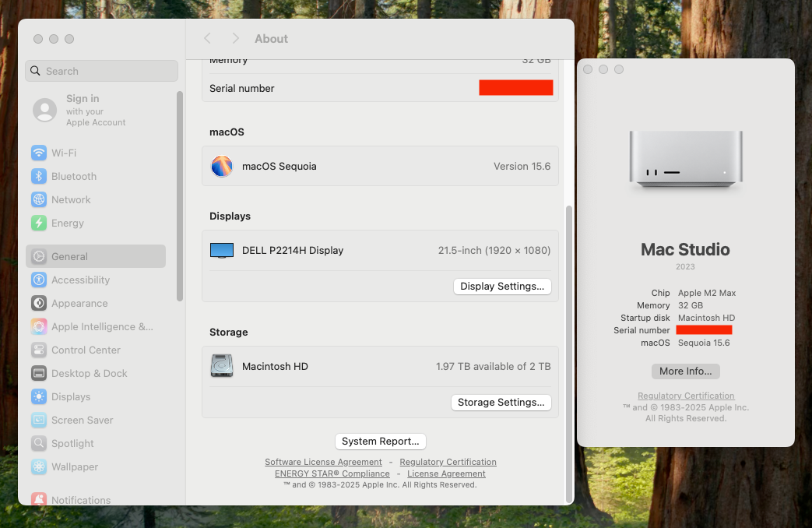
Task: Open the Spotlight sidebar icon
Action: point(39,443)
